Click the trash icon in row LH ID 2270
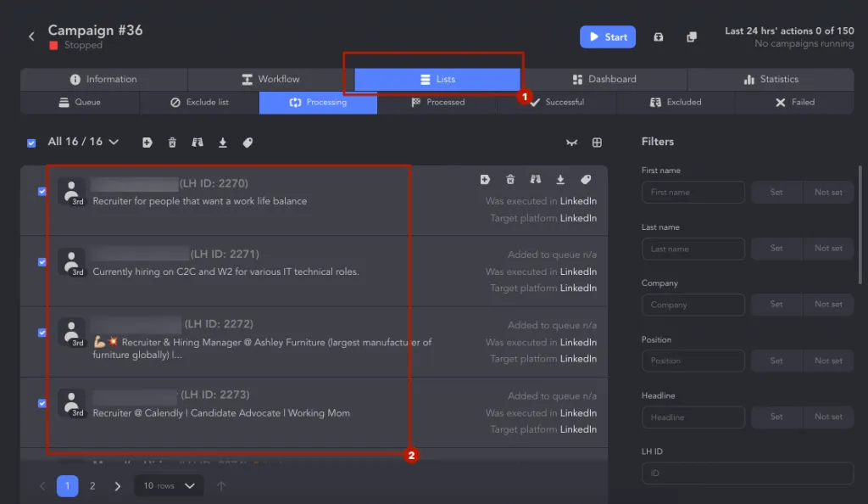 510,179
